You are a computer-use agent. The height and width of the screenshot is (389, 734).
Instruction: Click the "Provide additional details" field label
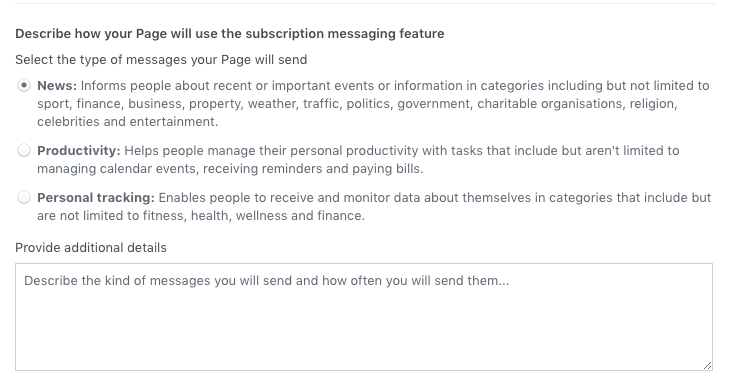coord(91,248)
